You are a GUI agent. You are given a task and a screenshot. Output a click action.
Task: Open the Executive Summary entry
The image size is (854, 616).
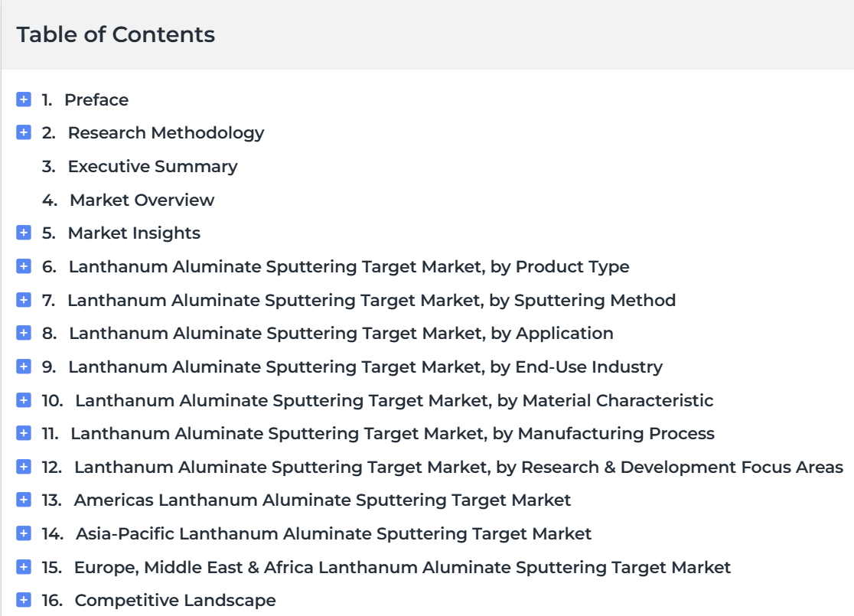coord(152,166)
